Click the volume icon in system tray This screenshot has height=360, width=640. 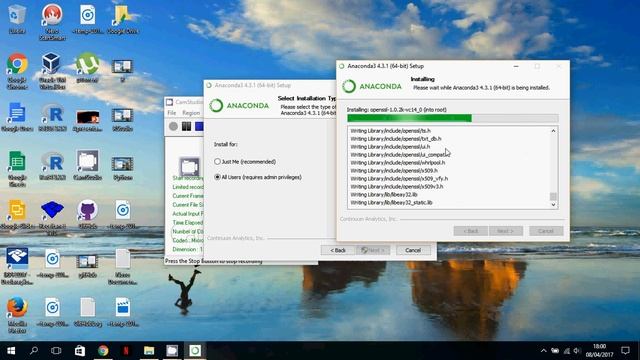pyautogui.click(x=577, y=351)
